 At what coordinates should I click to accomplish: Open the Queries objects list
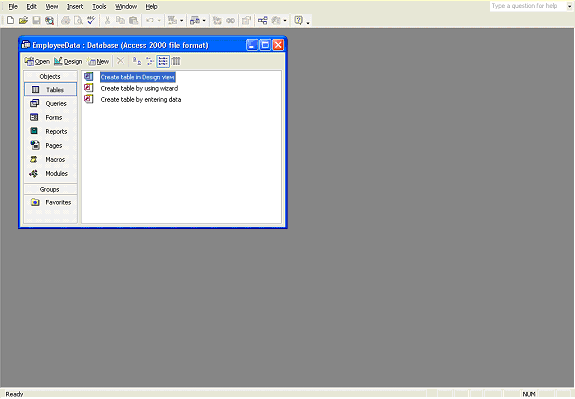(x=50, y=104)
